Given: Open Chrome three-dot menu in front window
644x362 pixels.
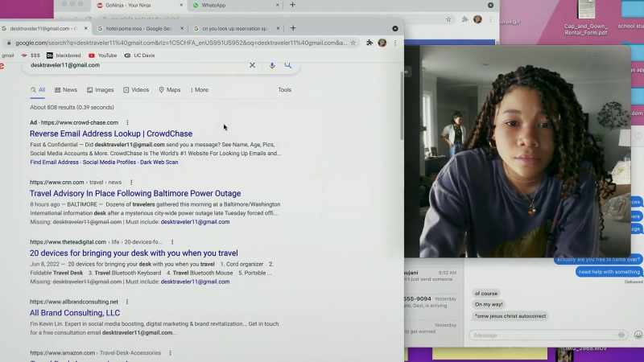Looking at the screenshot, I should (x=395, y=43).
